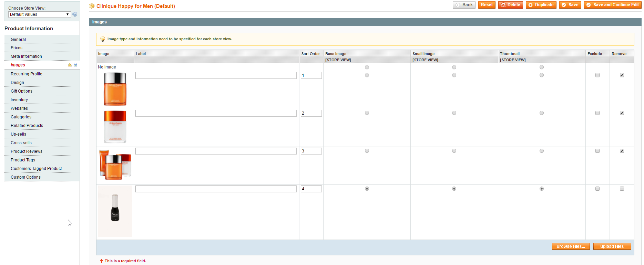644x265 pixels.
Task: Open the Gift Options tab
Action: click(42, 91)
